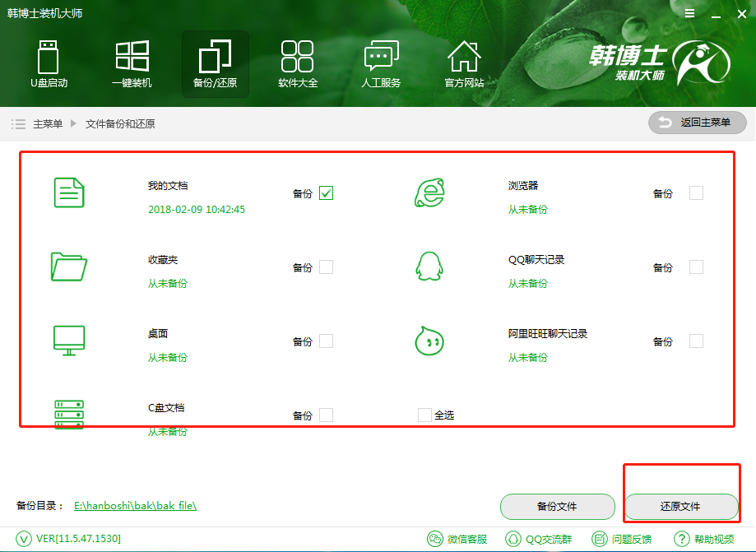
Task: Enable backup for QQ聊天记录
Action: pos(698,267)
